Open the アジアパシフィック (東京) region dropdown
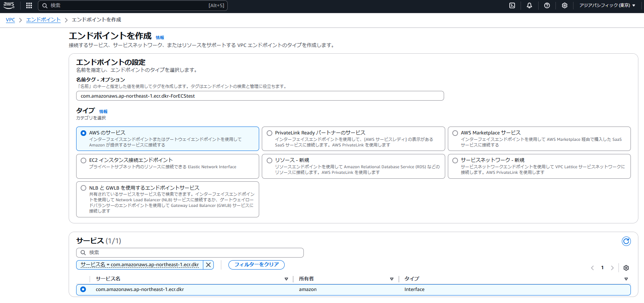This screenshot has width=644, height=303. 607,5
